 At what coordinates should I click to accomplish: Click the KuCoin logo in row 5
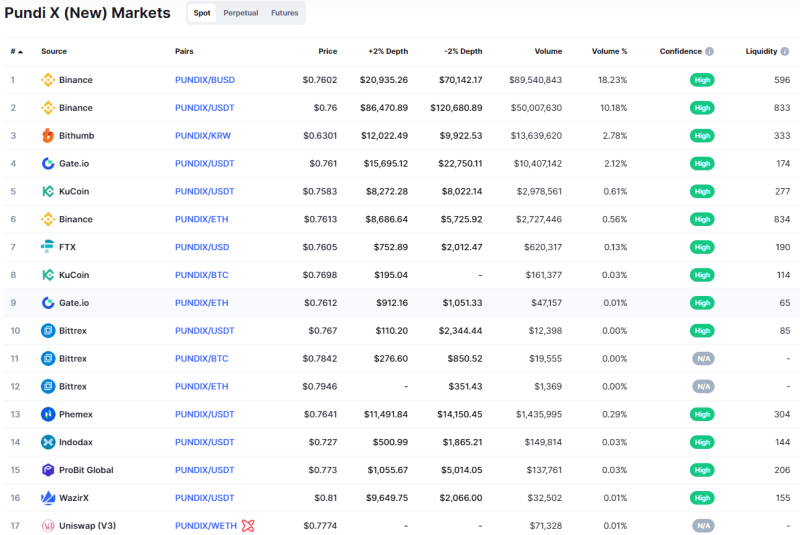tap(48, 191)
